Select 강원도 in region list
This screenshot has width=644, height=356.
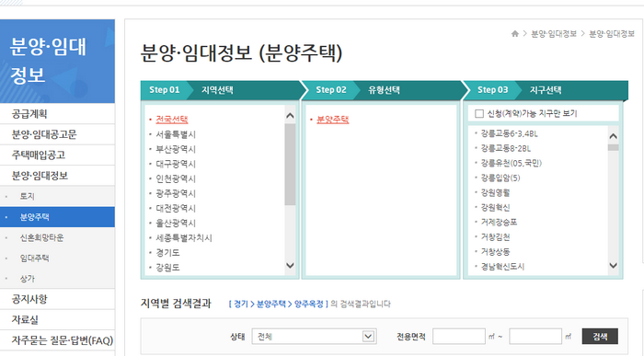(167, 268)
